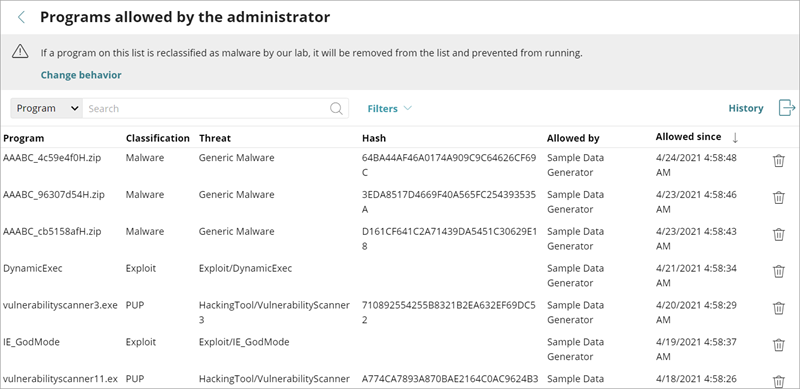Remove vulnerabilityscanner3.exe via its trash icon

[x=779, y=308]
